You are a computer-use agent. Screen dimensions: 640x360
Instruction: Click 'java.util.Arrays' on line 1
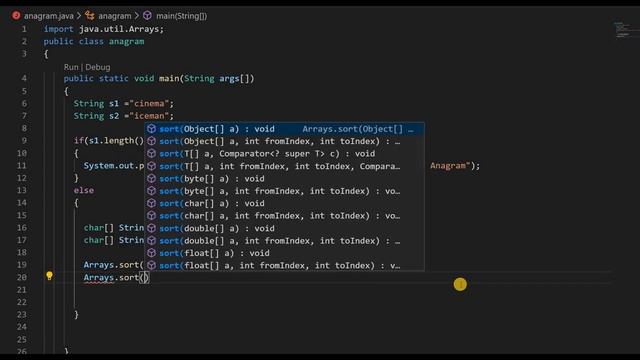coord(119,29)
